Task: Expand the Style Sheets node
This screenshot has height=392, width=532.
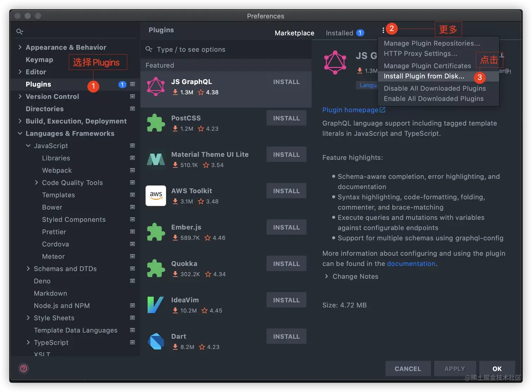Action: click(x=28, y=318)
